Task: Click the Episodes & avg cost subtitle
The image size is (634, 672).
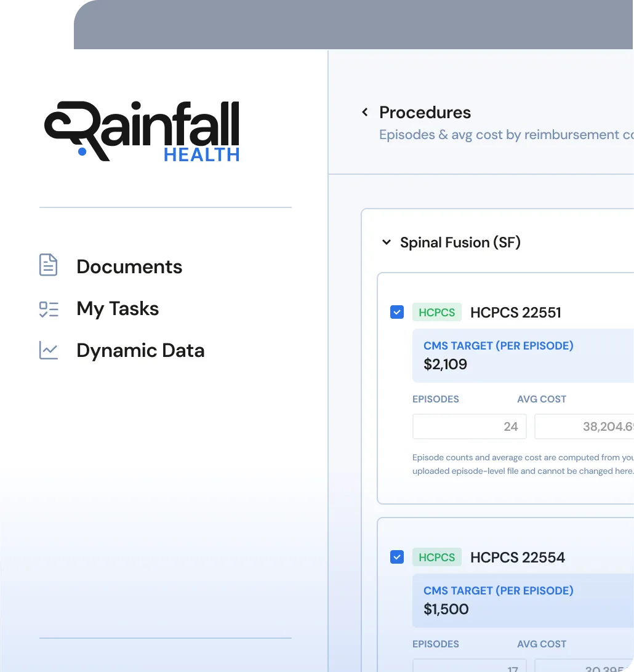Action: [x=506, y=135]
